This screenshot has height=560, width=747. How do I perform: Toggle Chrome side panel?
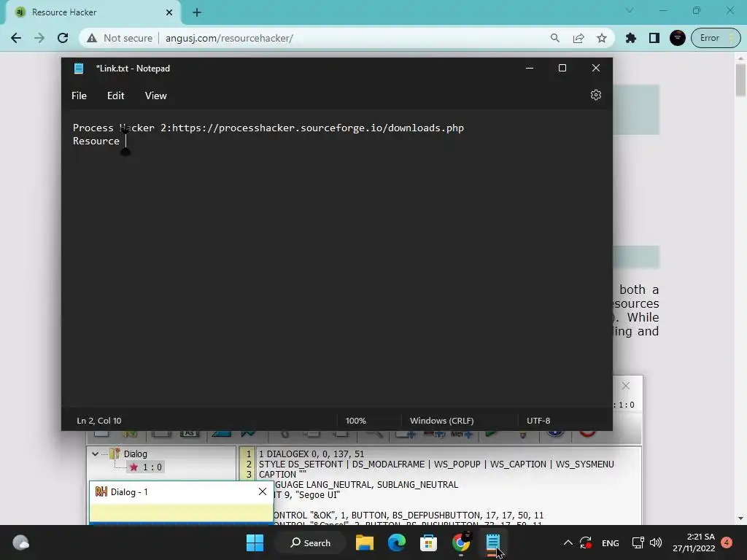pyautogui.click(x=654, y=38)
